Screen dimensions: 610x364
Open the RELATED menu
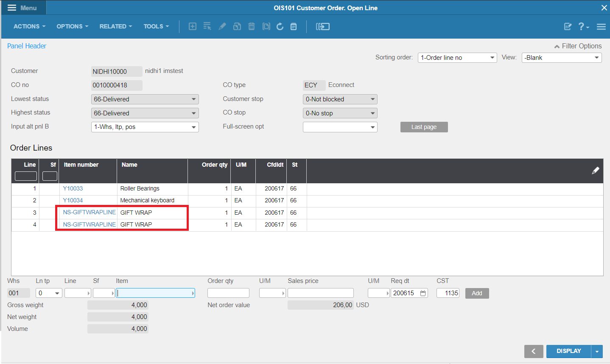coord(116,26)
